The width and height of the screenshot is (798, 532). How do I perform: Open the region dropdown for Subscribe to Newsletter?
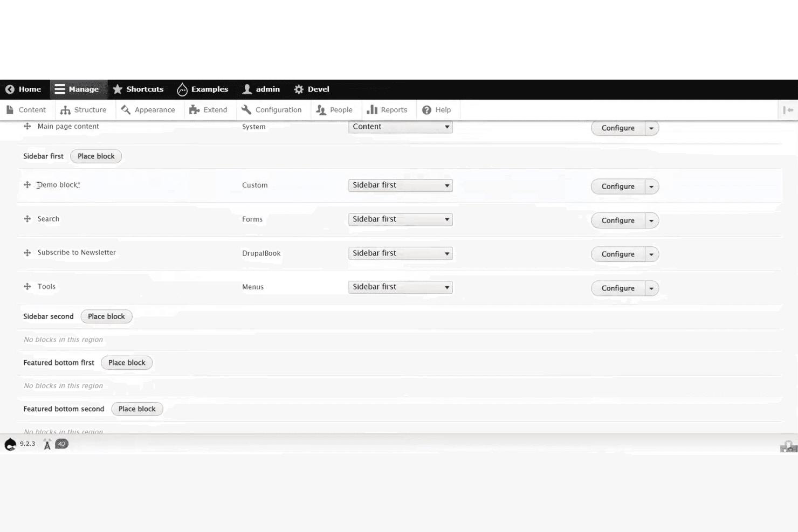pyautogui.click(x=401, y=253)
